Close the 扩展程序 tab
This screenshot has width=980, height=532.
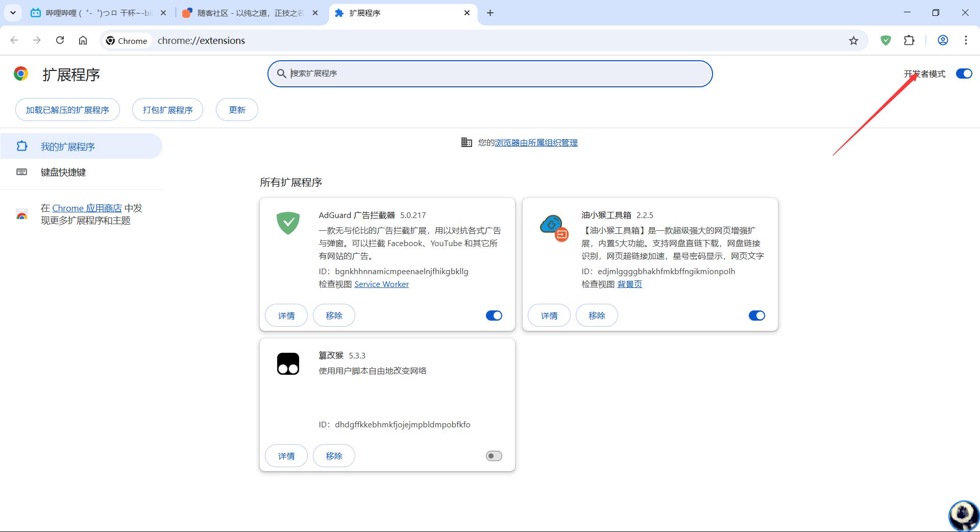click(x=467, y=13)
